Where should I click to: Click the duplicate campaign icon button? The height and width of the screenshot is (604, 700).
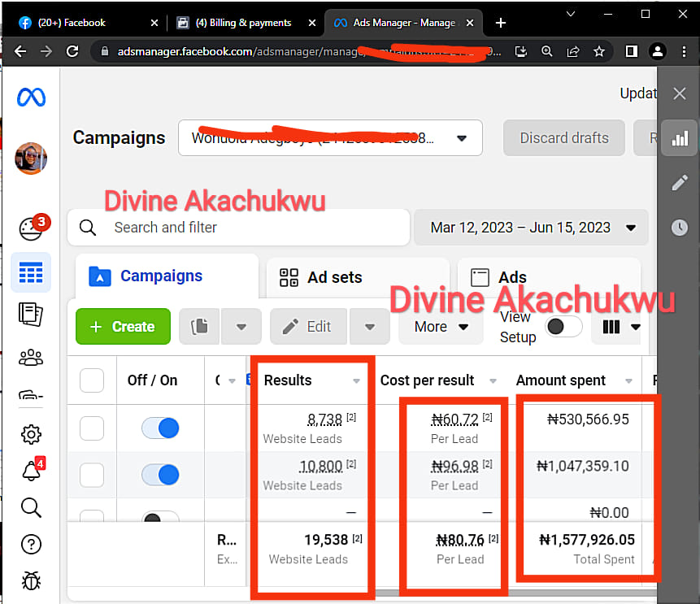click(199, 327)
